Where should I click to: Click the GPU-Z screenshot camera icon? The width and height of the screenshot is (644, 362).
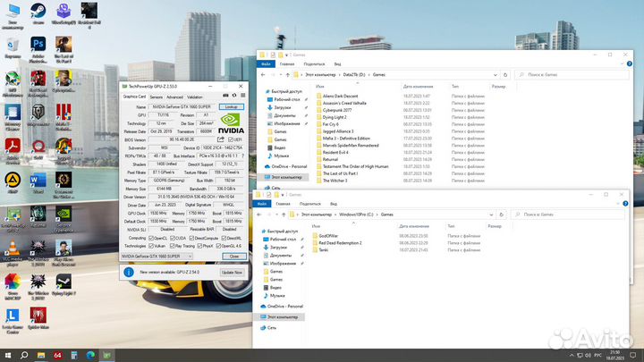[x=225, y=96]
